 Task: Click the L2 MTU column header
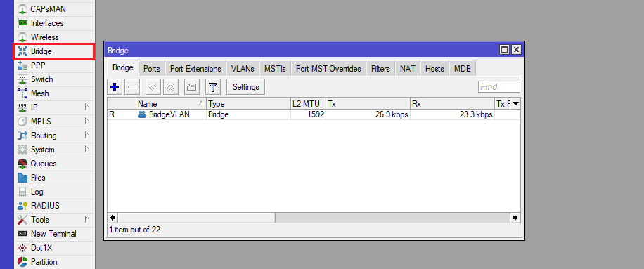point(308,104)
